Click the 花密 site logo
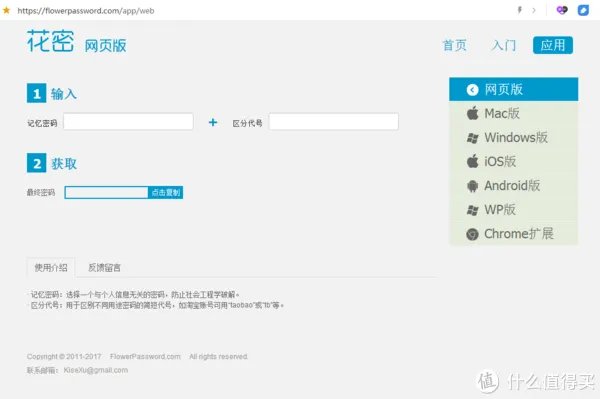This screenshot has width=600, height=399. (51, 41)
